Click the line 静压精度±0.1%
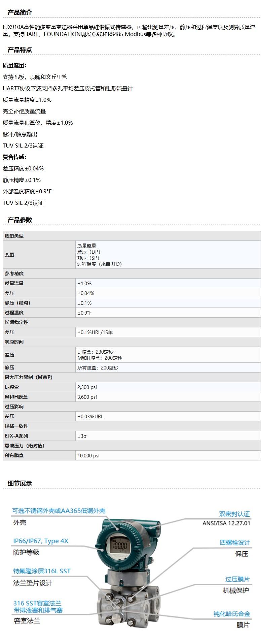This screenshot has height=644, width=261. point(22,180)
